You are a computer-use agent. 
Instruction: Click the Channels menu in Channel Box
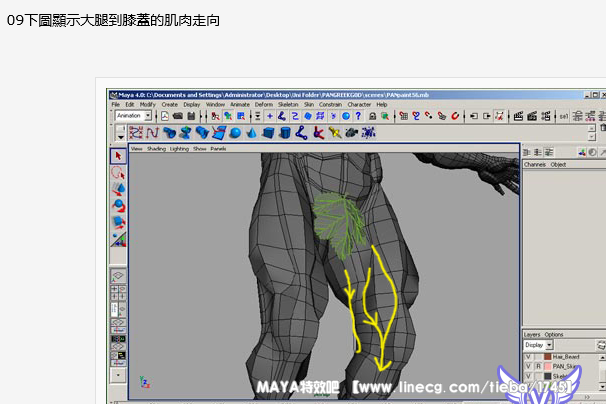coord(535,164)
